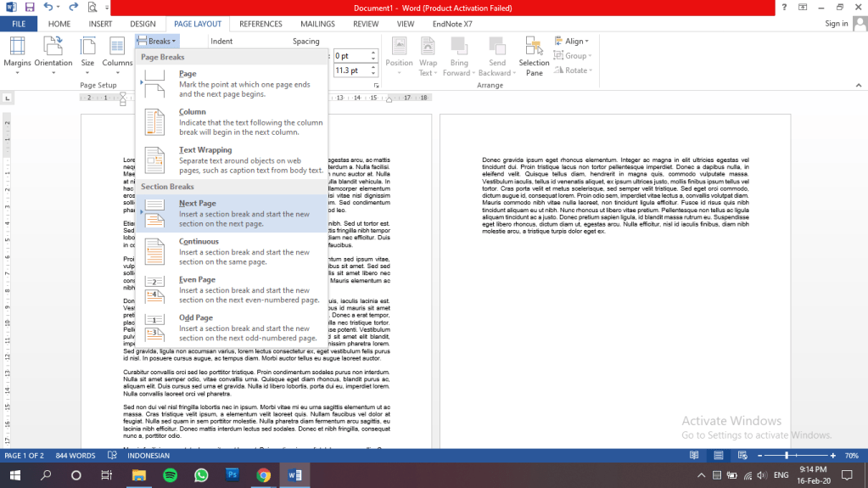Expand the Align dropdown
This screenshot has height=488, width=868.
point(573,41)
